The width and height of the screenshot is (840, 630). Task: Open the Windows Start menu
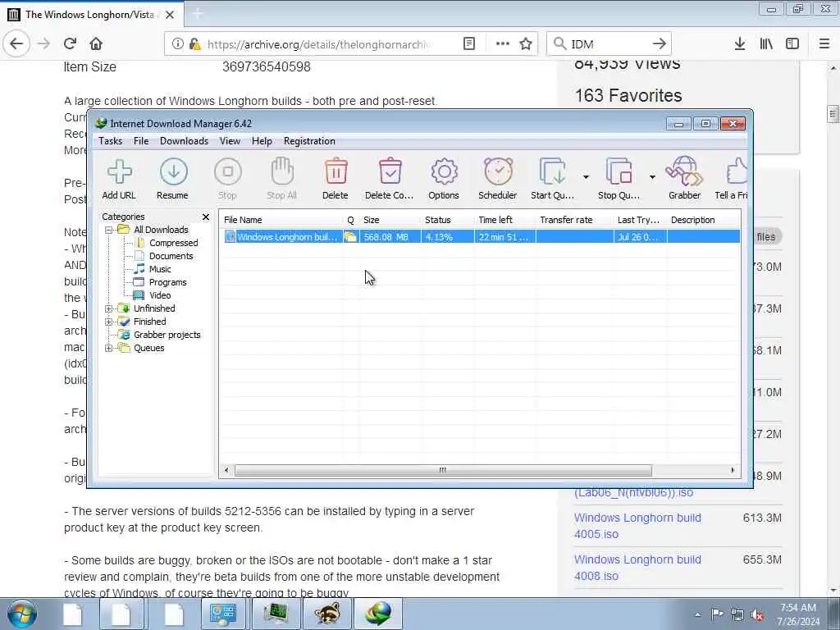(x=22, y=614)
